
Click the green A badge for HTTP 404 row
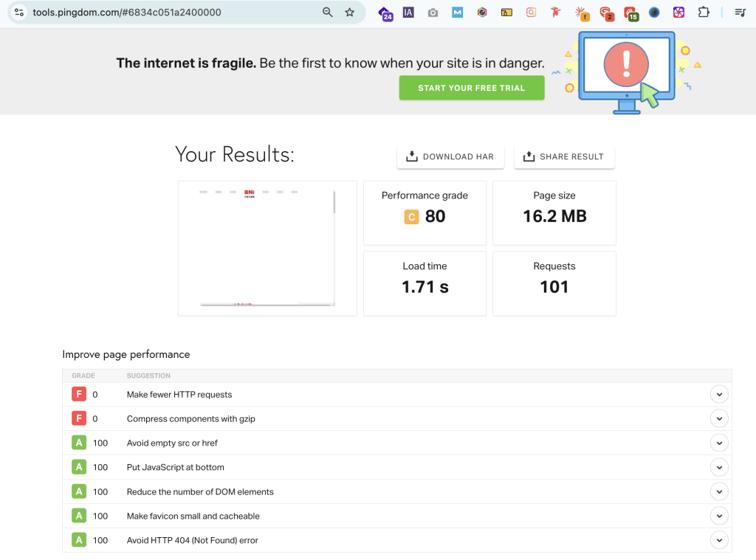79,540
